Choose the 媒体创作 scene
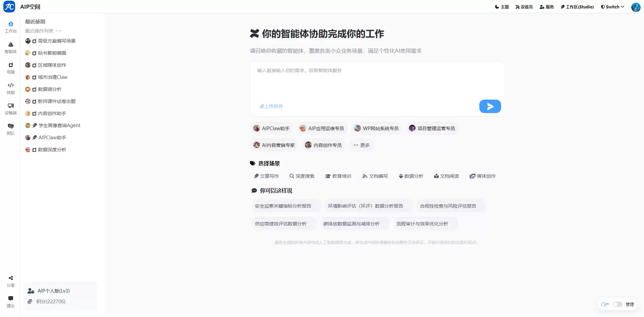The height and width of the screenshot is (317, 644). pos(482,176)
